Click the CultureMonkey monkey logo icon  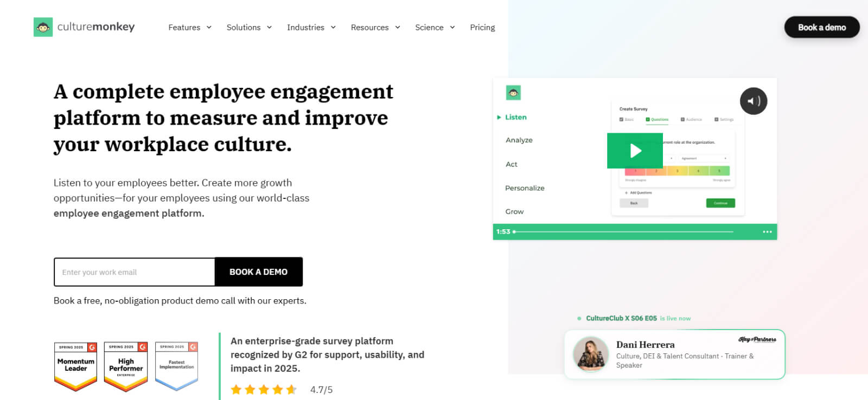43,27
